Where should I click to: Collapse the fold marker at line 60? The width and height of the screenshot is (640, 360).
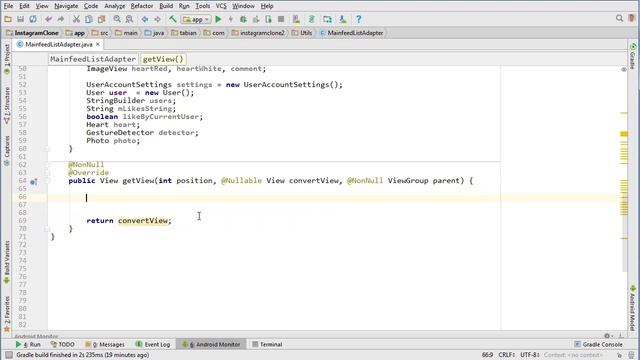47,149
